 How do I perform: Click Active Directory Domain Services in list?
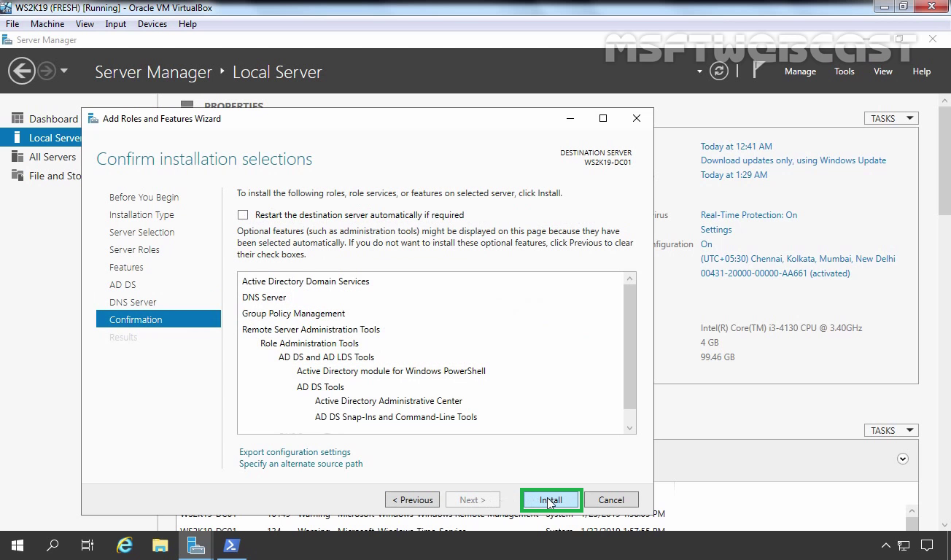(x=306, y=281)
